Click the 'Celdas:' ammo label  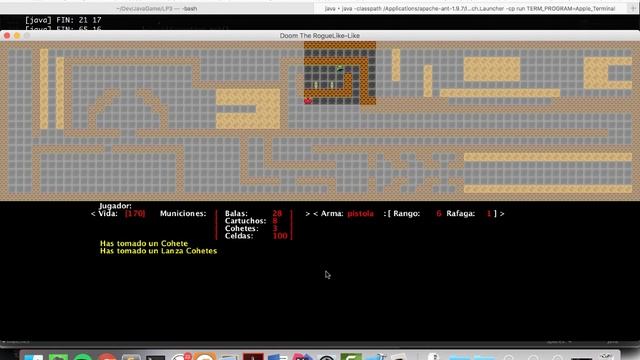coord(239,236)
